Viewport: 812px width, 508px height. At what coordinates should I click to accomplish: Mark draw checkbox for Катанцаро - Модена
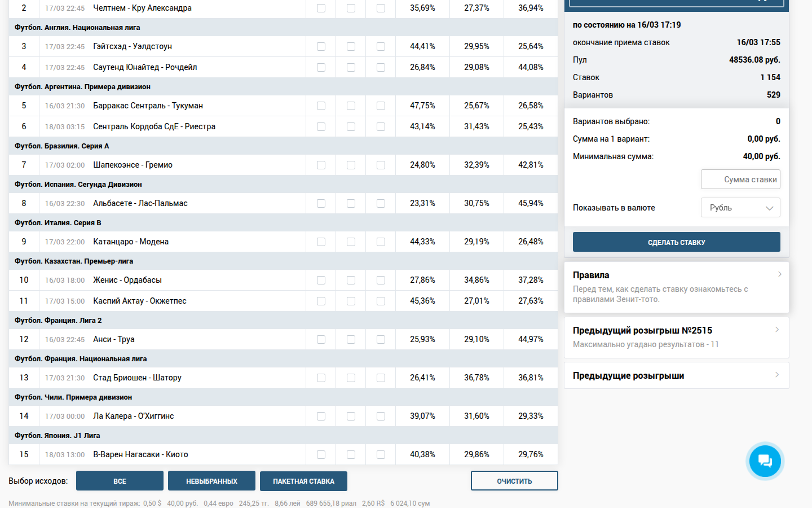(x=351, y=242)
